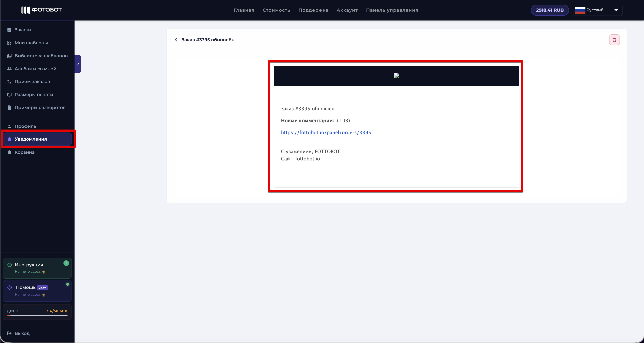Viewport: 644px width, 343px height.
Task: Select Приём заказов in the sidebar
Action: 37,82
